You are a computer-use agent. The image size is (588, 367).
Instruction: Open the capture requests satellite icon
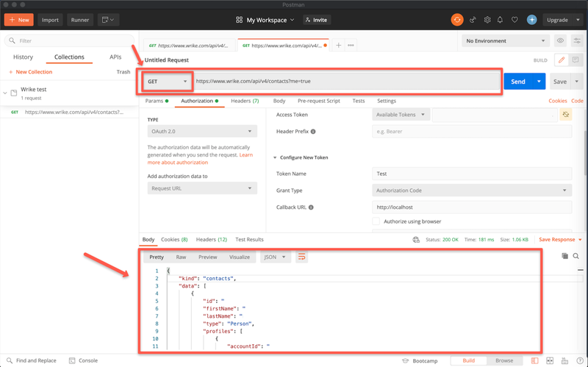click(473, 20)
